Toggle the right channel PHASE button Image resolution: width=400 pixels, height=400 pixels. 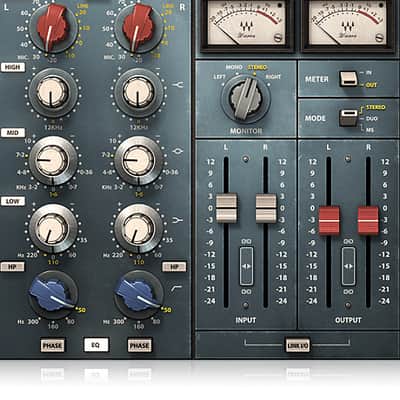tap(139, 346)
